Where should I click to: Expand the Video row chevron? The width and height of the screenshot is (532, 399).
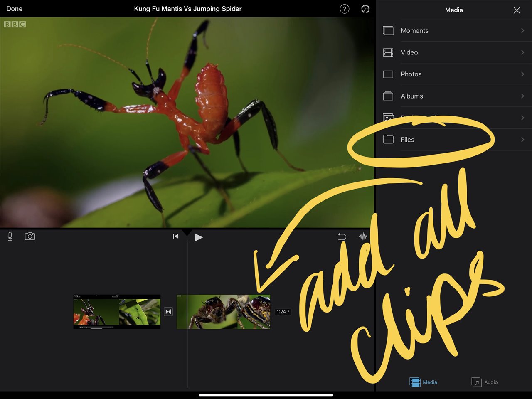coord(522,52)
